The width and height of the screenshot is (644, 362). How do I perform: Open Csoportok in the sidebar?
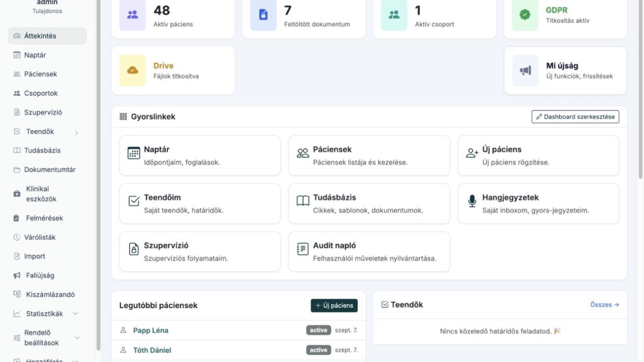(47, 93)
